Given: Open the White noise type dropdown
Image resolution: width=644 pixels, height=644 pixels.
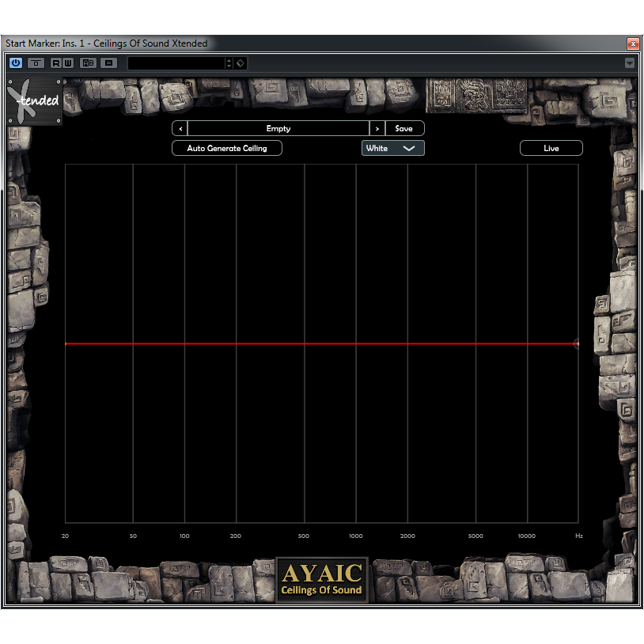Looking at the screenshot, I should 392,148.
